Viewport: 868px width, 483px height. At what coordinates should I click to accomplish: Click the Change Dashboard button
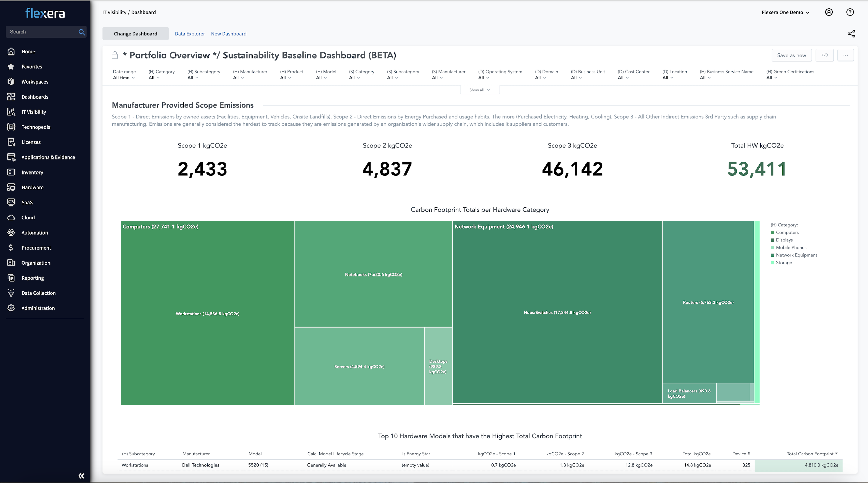[135, 34]
